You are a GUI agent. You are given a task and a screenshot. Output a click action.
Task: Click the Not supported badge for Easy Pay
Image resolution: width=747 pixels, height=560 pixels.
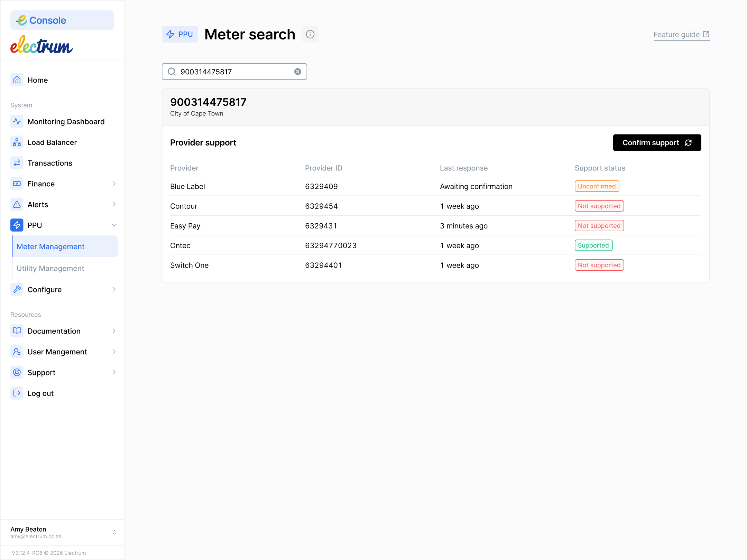599,226
